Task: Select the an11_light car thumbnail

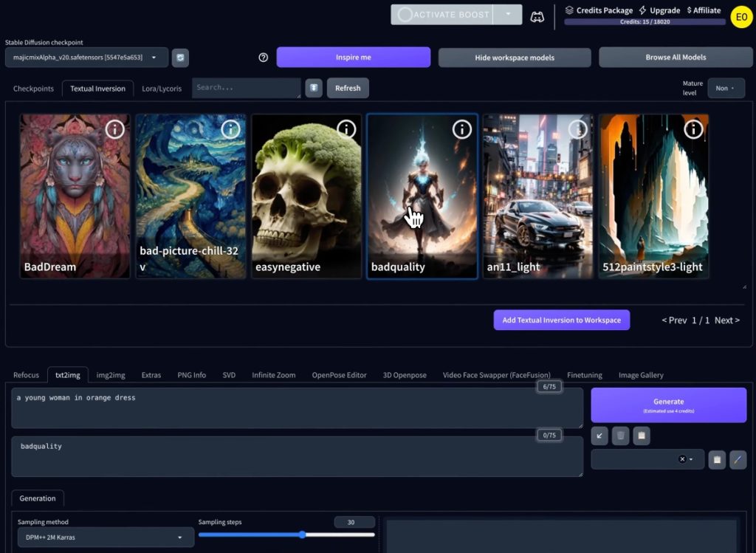Action: click(x=537, y=196)
